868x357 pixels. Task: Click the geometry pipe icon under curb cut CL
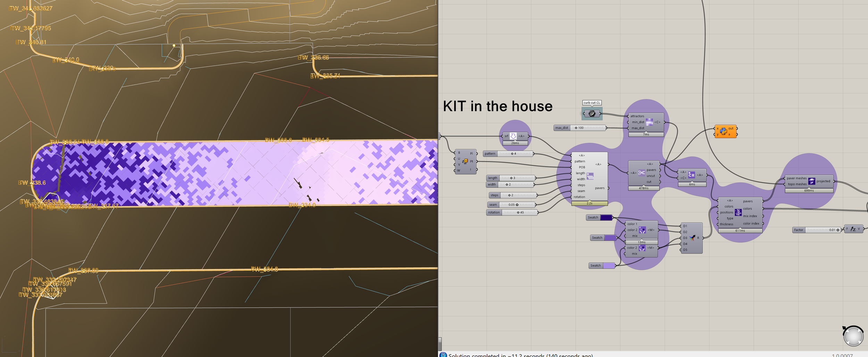[x=592, y=113]
